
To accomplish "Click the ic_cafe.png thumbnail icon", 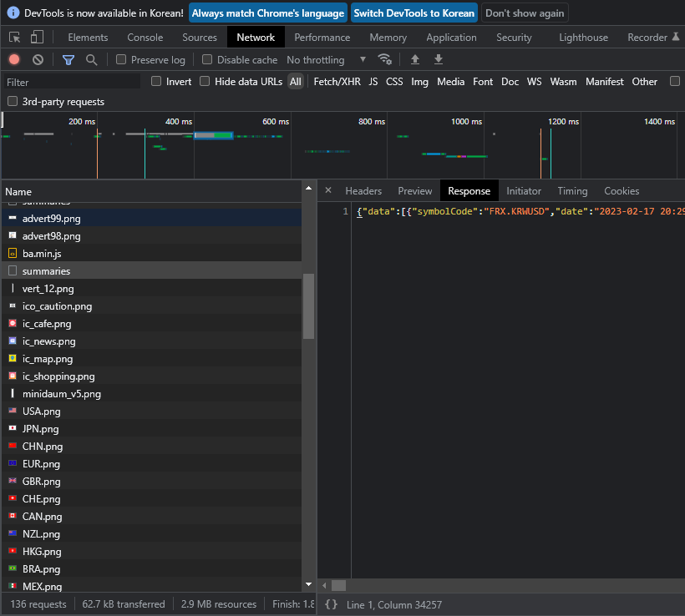I will pos(13,323).
